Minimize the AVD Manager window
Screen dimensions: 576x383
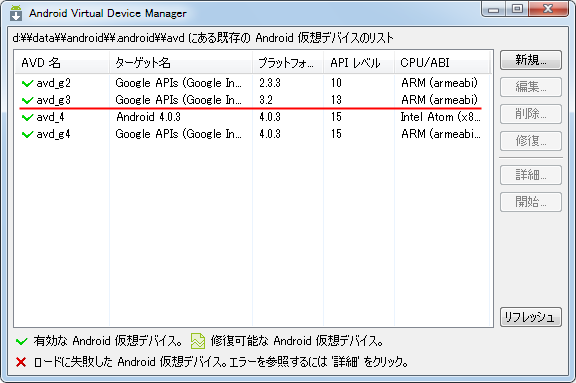coord(494,9)
